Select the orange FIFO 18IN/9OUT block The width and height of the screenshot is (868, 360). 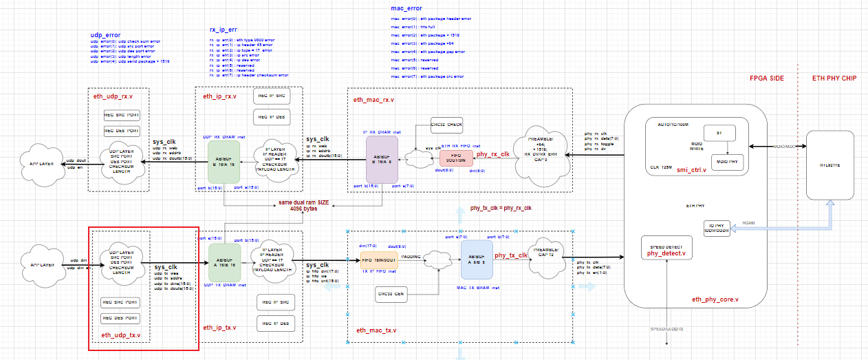click(x=379, y=259)
